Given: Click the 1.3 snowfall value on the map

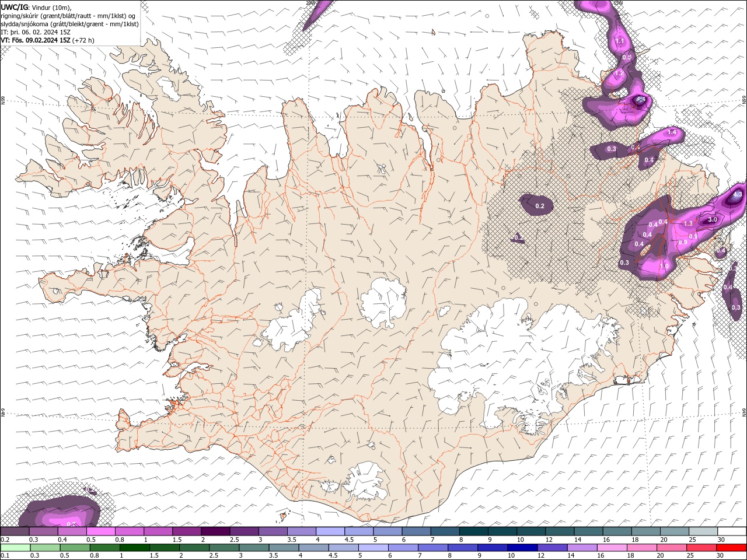Looking at the screenshot, I should tap(688, 223).
